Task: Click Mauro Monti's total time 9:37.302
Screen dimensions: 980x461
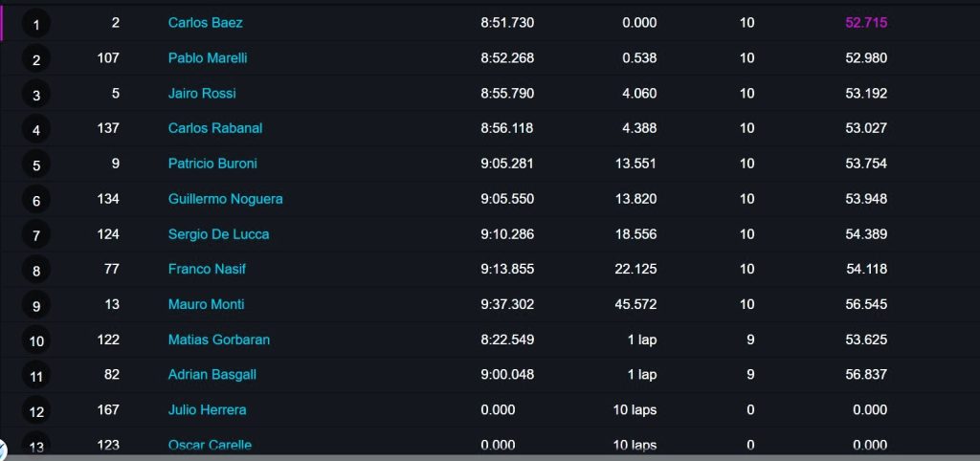Action: (x=507, y=305)
